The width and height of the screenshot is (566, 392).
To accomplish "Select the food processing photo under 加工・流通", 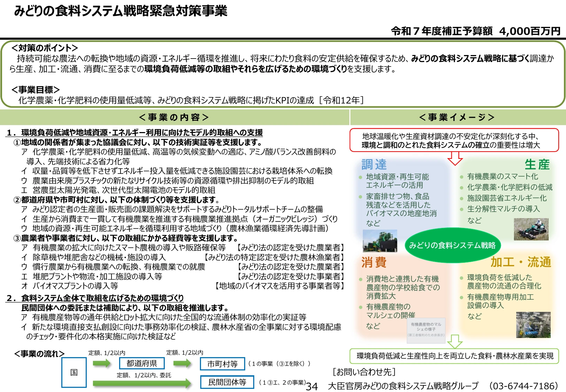I will (x=533, y=325).
